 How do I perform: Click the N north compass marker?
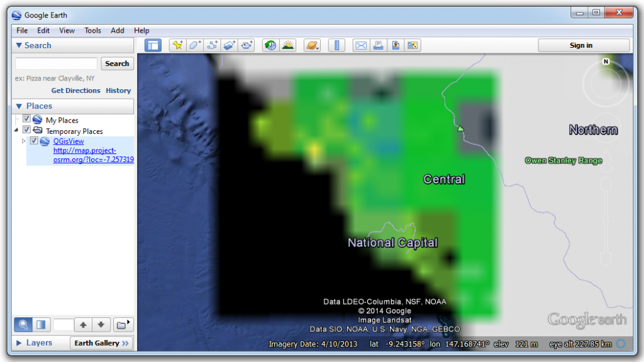606,62
